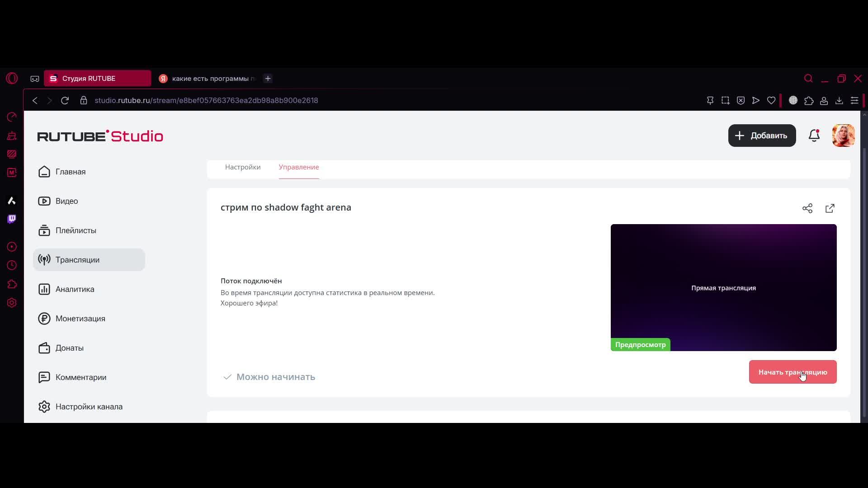Open notifications bell
Viewport: 868px width, 488px height.
point(814,136)
